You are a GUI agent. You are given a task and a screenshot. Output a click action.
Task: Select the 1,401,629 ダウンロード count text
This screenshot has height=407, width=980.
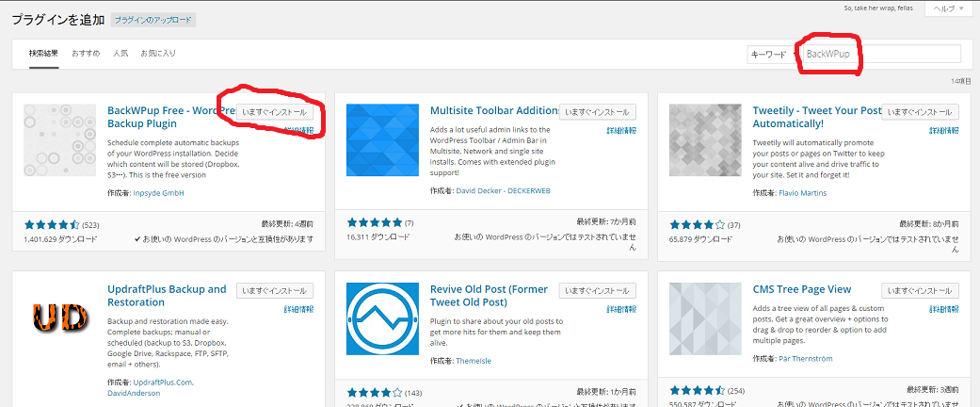[60, 238]
